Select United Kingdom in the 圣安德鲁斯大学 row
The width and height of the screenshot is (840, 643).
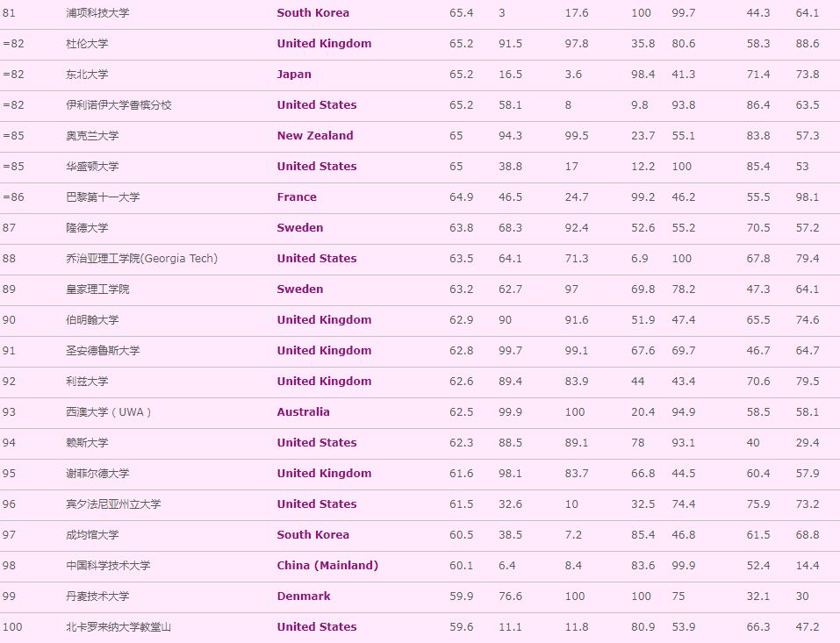pyautogui.click(x=324, y=351)
